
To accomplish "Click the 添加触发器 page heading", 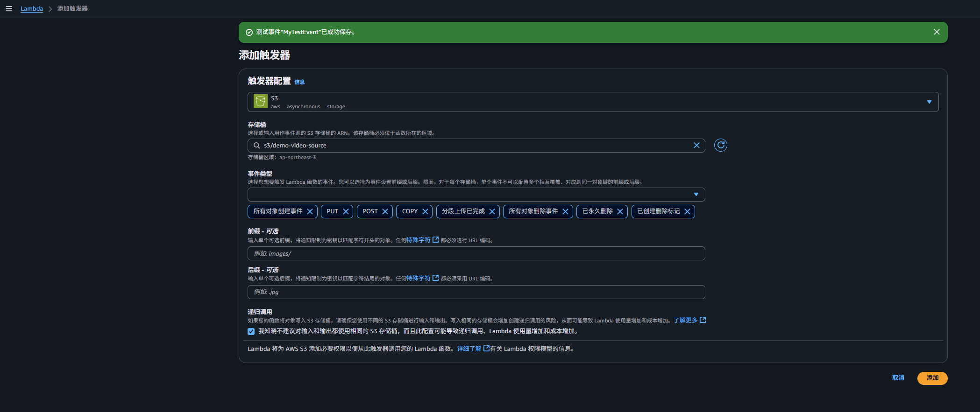I will (264, 55).
